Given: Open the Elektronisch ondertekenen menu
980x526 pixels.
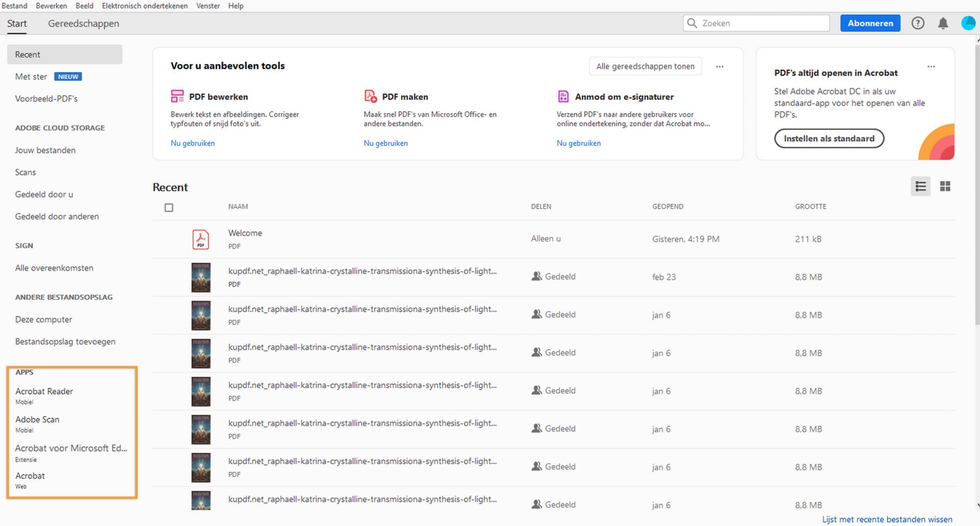Looking at the screenshot, I should 144,6.
